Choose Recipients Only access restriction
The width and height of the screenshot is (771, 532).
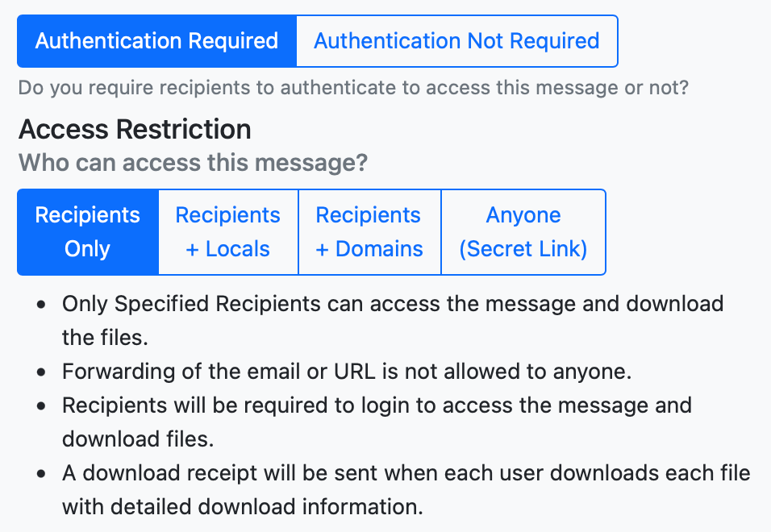pyautogui.click(x=86, y=232)
